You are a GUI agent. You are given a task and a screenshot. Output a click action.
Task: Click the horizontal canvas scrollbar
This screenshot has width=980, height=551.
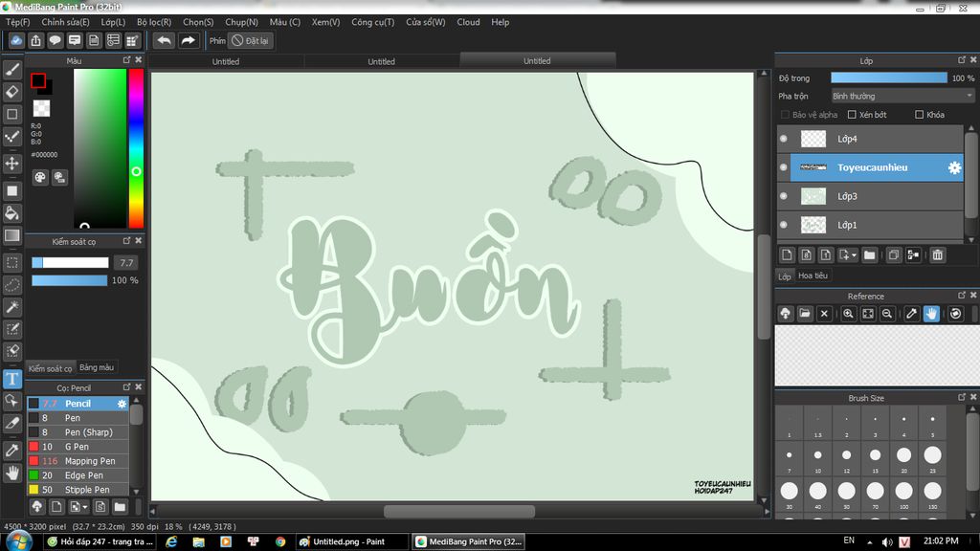(x=458, y=511)
